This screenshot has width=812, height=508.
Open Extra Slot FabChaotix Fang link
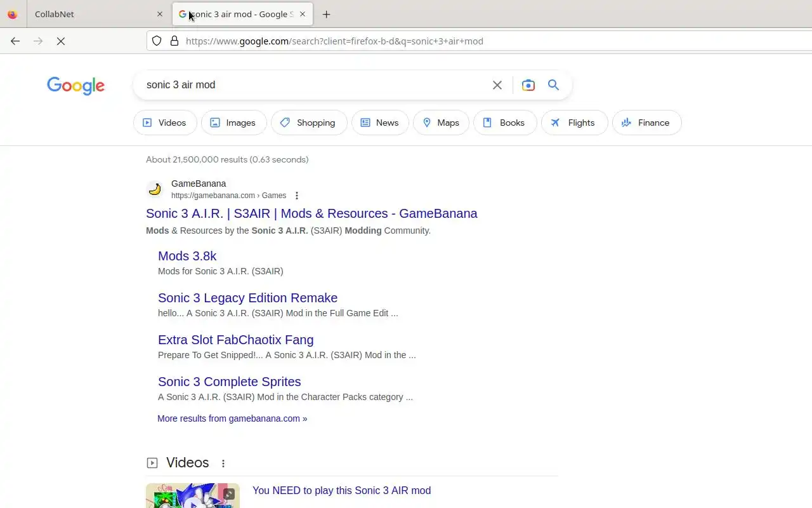235,340
